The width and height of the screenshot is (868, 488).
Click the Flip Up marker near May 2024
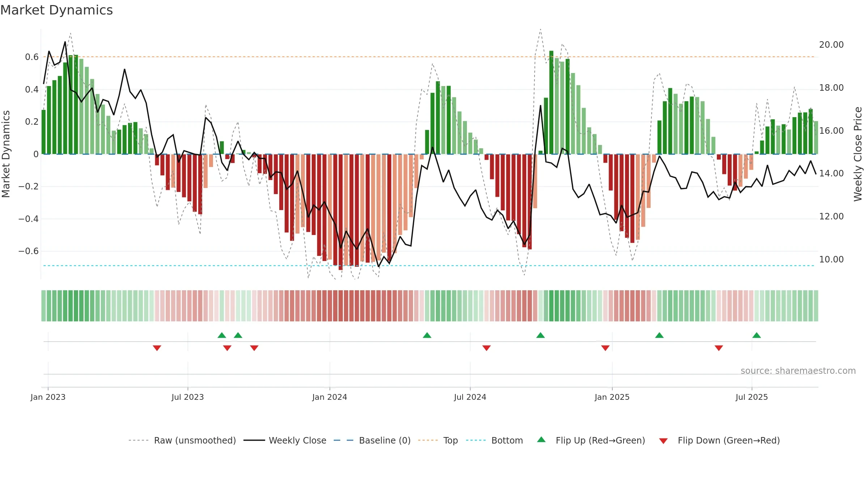[427, 335]
